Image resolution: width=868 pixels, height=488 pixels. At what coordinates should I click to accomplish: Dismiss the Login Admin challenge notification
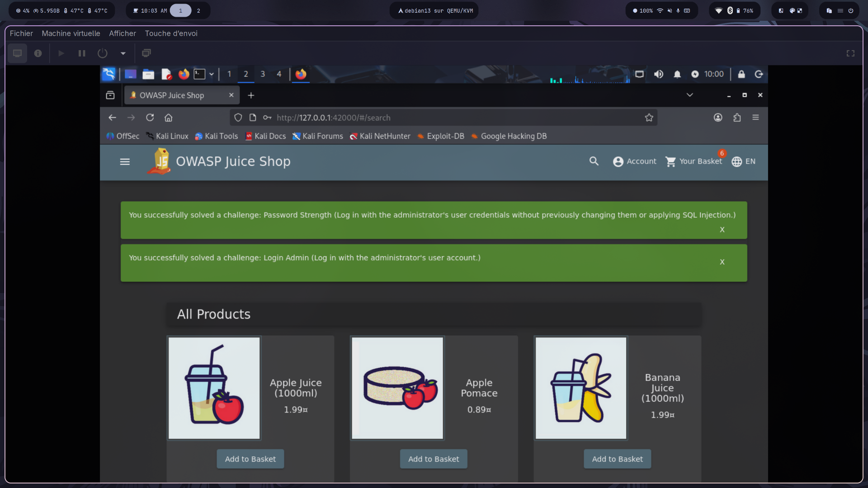(722, 262)
